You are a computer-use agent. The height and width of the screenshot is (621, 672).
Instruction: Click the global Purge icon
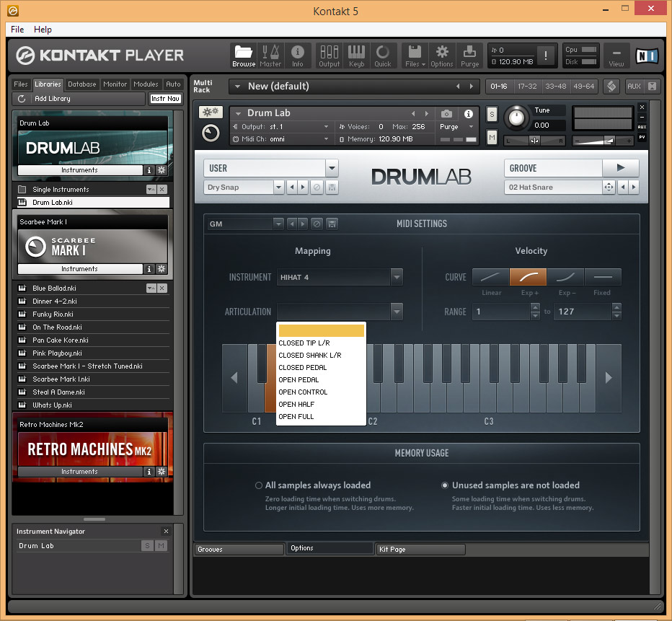pos(469,56)
